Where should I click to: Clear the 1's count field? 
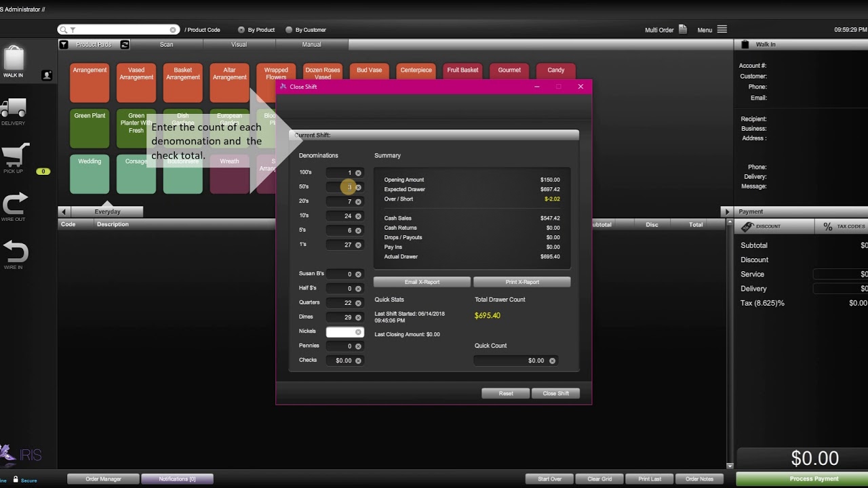tap(358, 245)
